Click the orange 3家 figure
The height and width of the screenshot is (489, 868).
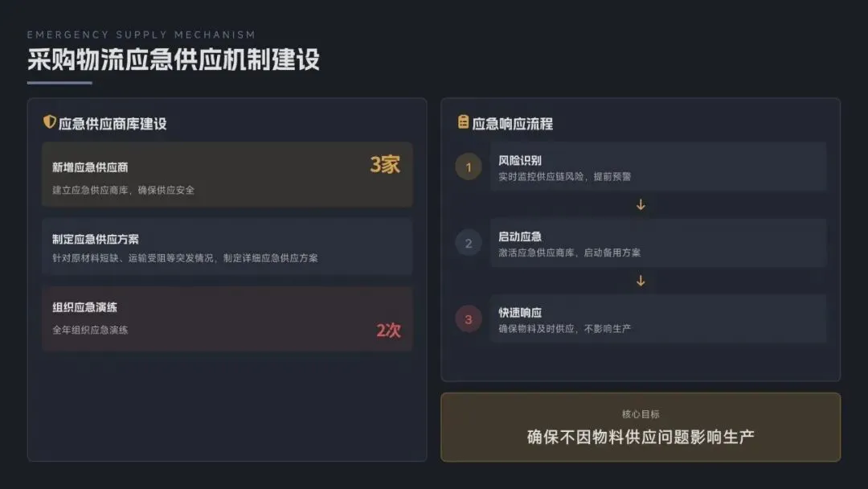tap(385, 165)
